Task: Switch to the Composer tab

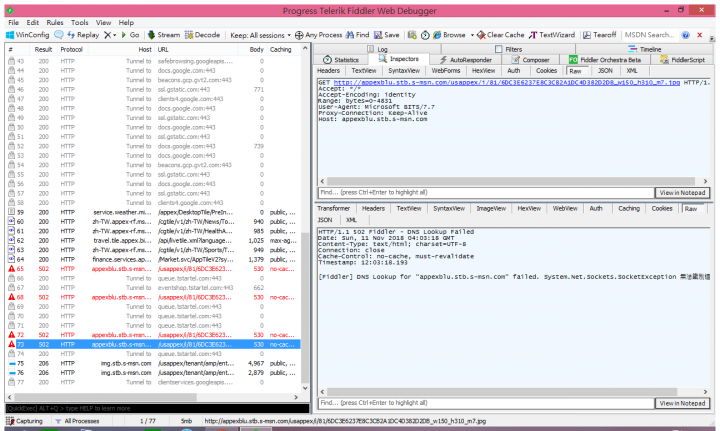Action: coord(531,60)
